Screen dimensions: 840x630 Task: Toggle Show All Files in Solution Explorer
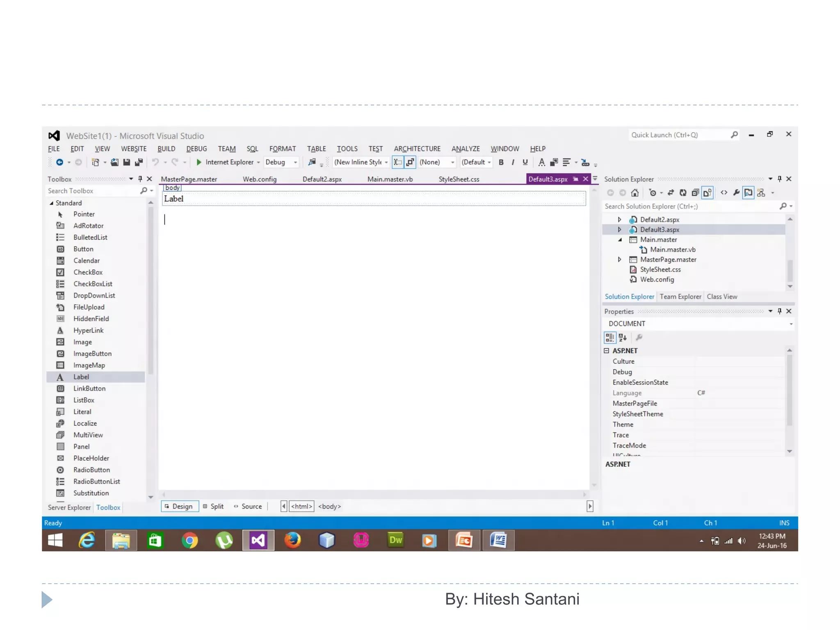click(707, 193)
